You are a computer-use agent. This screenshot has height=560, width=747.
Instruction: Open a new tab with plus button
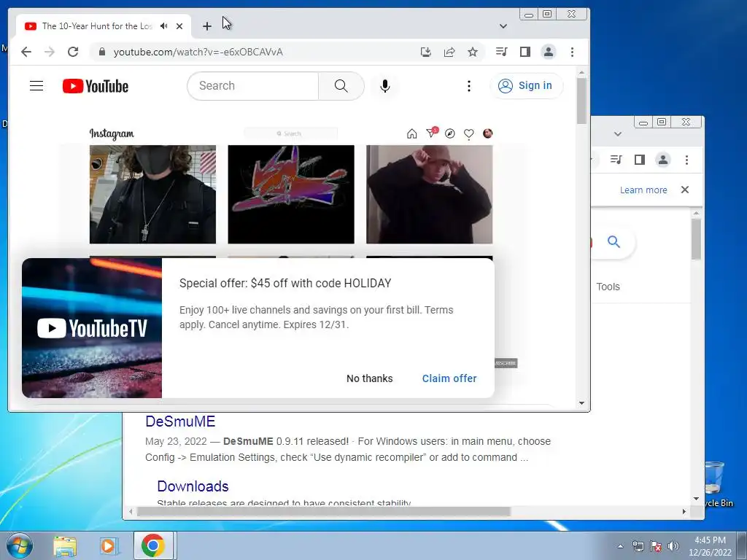pyautogui.click(x=206, y=26)
